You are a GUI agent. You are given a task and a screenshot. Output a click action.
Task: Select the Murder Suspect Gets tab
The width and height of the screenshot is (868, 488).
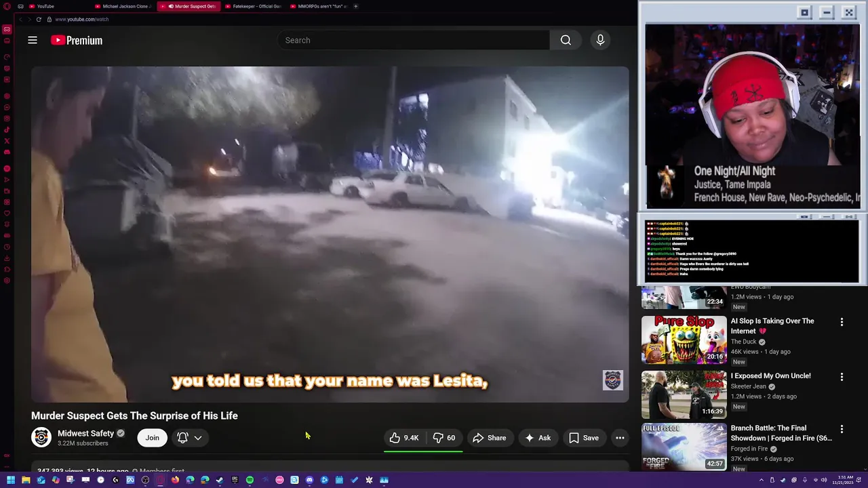[189, 6]
